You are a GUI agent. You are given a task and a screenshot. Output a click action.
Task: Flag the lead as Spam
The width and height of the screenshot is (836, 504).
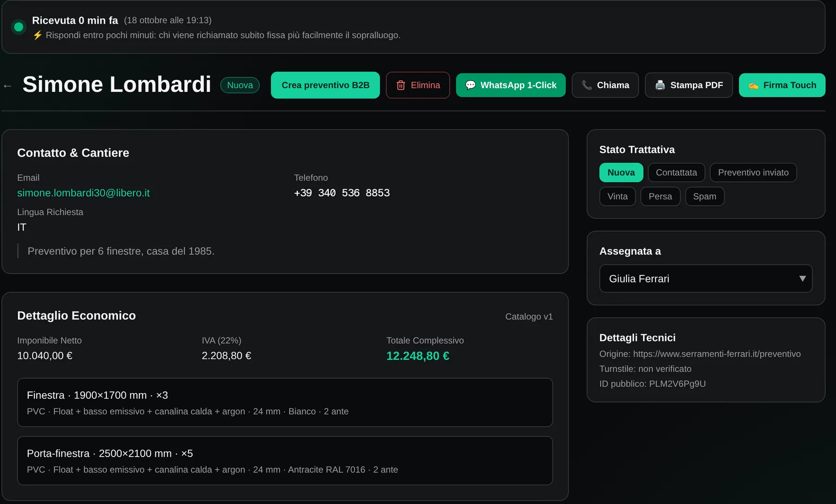(705, 196)
